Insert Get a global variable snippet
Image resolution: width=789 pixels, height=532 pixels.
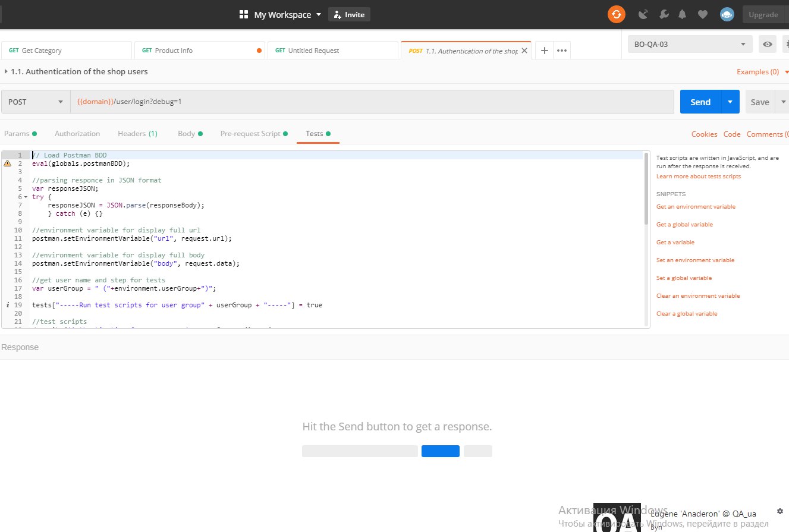[x=684, y=225]
